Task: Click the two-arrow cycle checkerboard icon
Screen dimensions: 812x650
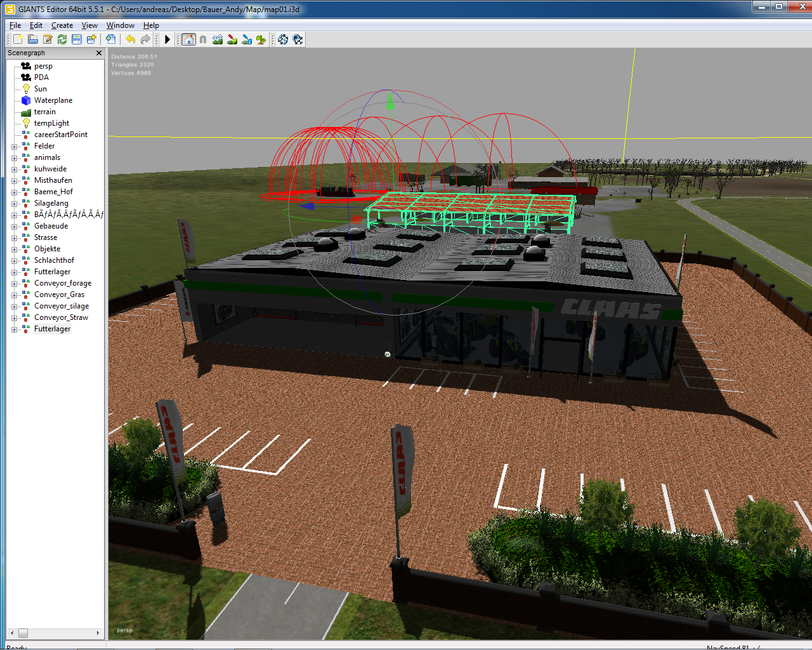Action: point(283,39)
